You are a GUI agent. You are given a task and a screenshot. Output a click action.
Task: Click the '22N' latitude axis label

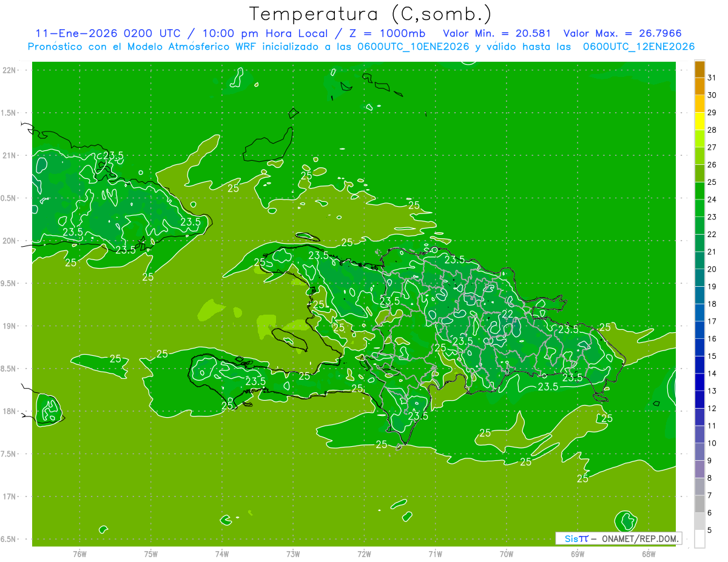[10, 70]
